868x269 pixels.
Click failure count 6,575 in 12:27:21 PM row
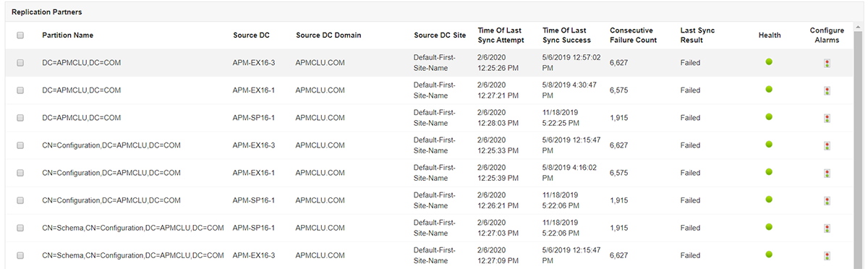point(618,90)
